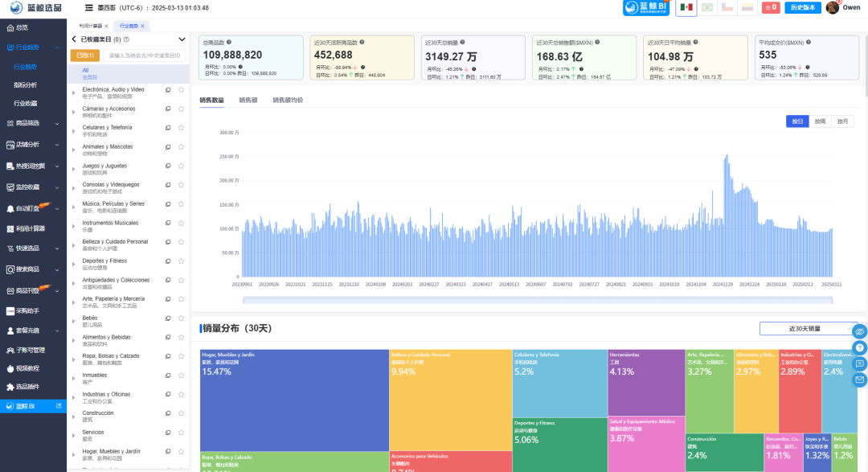Viewport: 868px width, 472px height.
Task: Expand the 商品筛选 sidebar submenu
Action: click(x=57, y=124)
